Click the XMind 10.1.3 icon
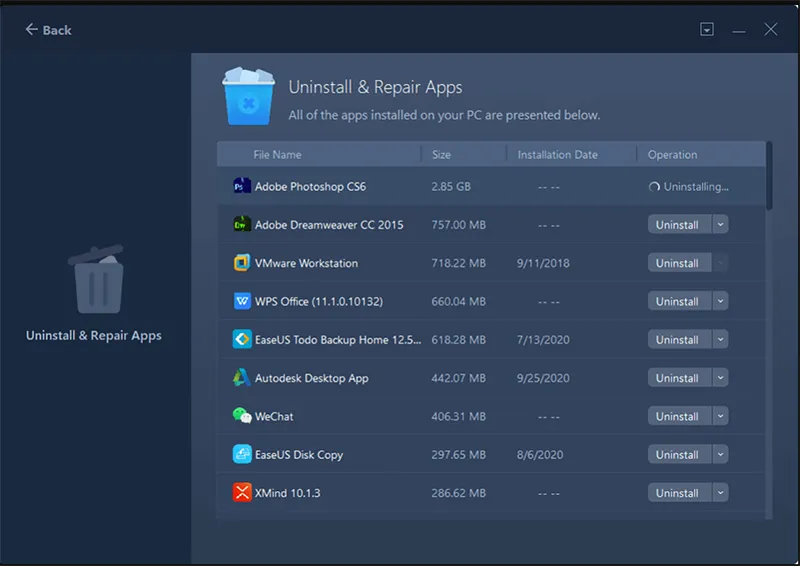 pyautogui.click(x=242, y=493)
